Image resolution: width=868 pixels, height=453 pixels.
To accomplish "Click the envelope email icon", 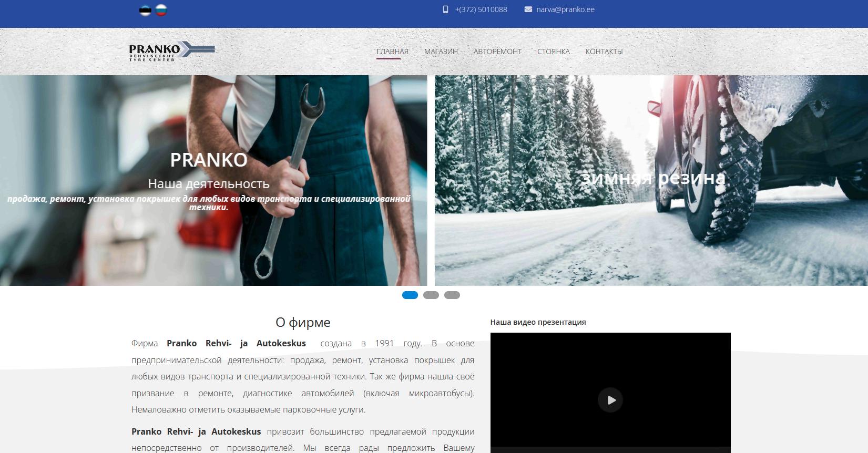I will 528,9.
